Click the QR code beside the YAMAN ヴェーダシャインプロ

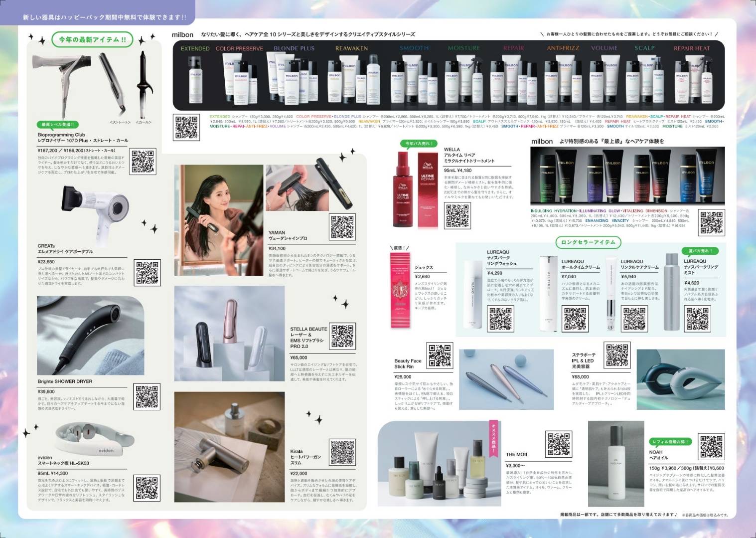tap(343, 227)
